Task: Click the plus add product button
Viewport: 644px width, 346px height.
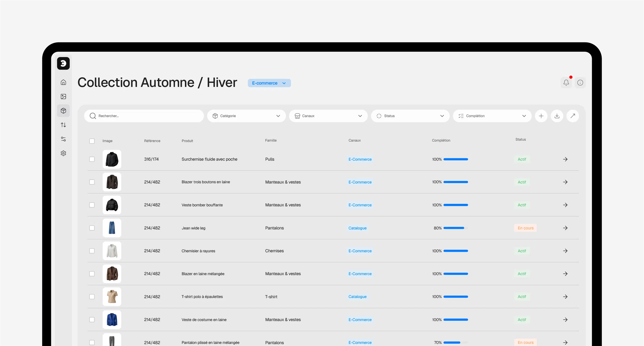Action: [541, 116]
